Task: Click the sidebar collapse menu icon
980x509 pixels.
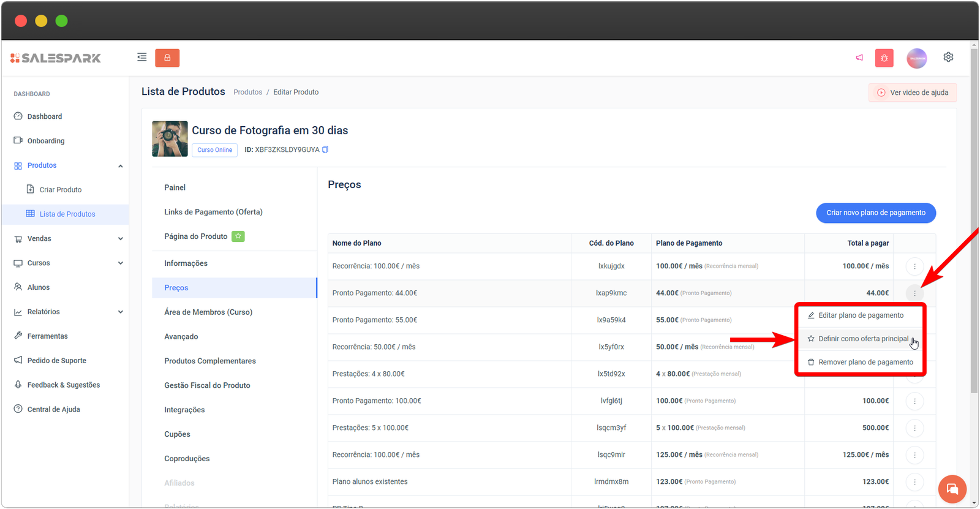Action: click(x=141, y=58)
